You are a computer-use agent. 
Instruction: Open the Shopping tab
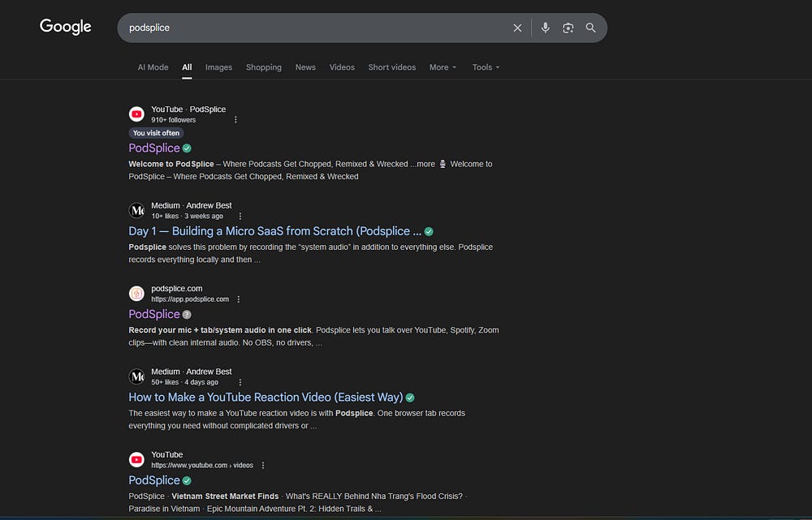click(264, 67)
